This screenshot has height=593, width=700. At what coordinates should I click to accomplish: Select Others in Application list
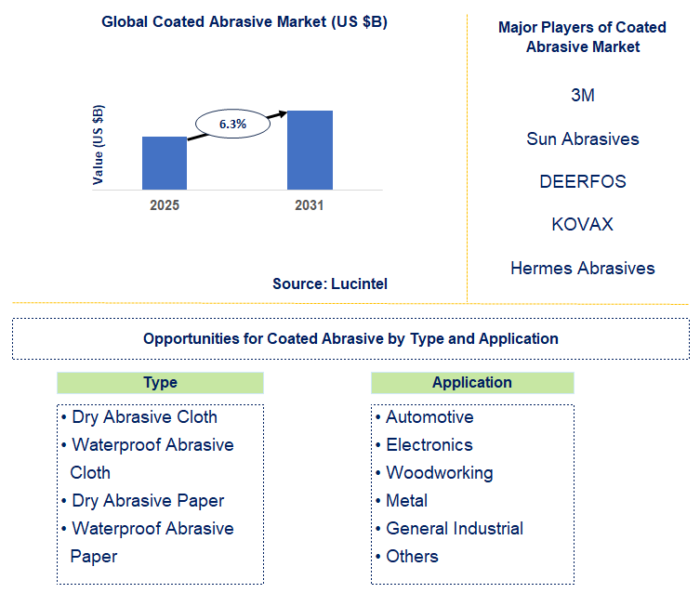[x=412, y=557]
